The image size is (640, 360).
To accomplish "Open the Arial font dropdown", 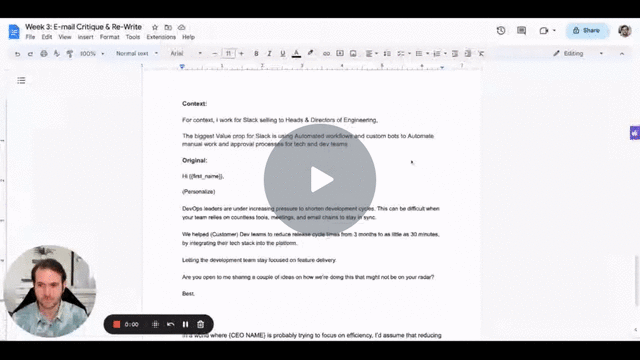I will [x=186, y=53].
